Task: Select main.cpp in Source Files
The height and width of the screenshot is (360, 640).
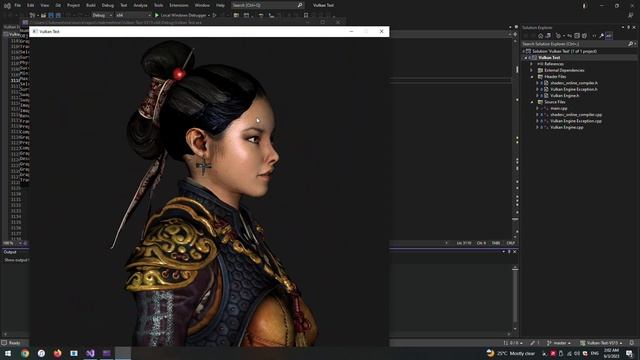Action: tap(559, 109)
